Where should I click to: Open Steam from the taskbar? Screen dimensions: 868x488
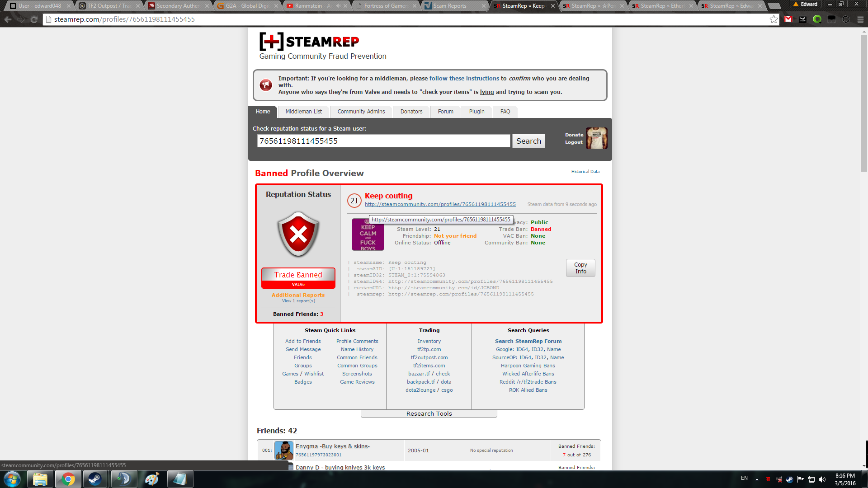[x=95, y=479]
